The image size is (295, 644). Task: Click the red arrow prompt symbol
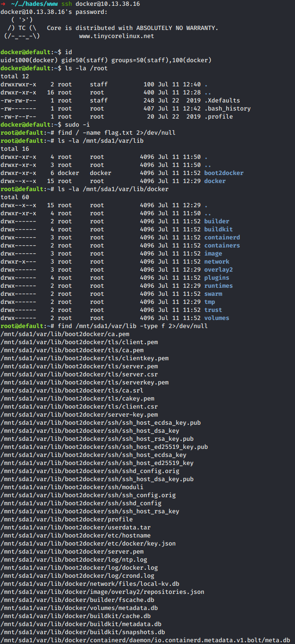tap(3, 4)
